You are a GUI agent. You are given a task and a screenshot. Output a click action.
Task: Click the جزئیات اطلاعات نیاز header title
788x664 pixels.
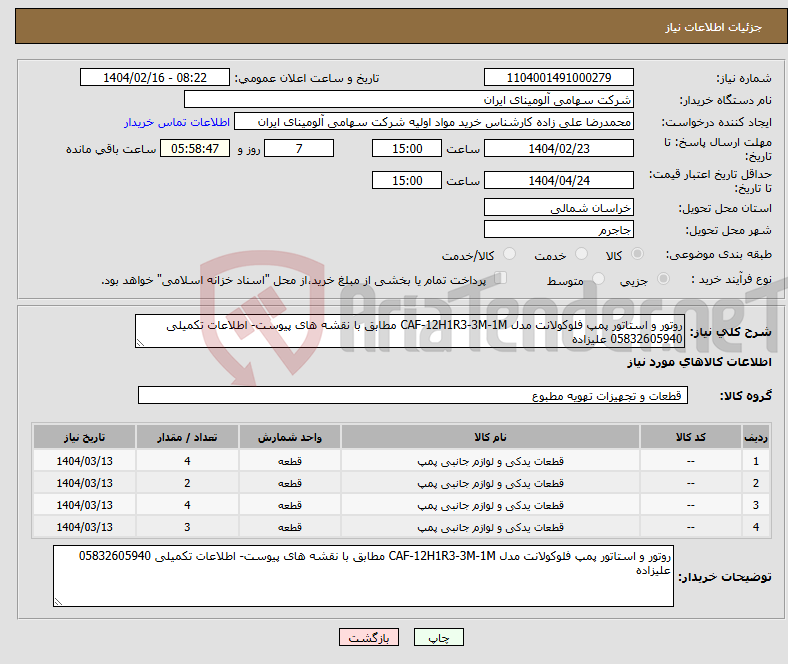[x=714, y=27]
